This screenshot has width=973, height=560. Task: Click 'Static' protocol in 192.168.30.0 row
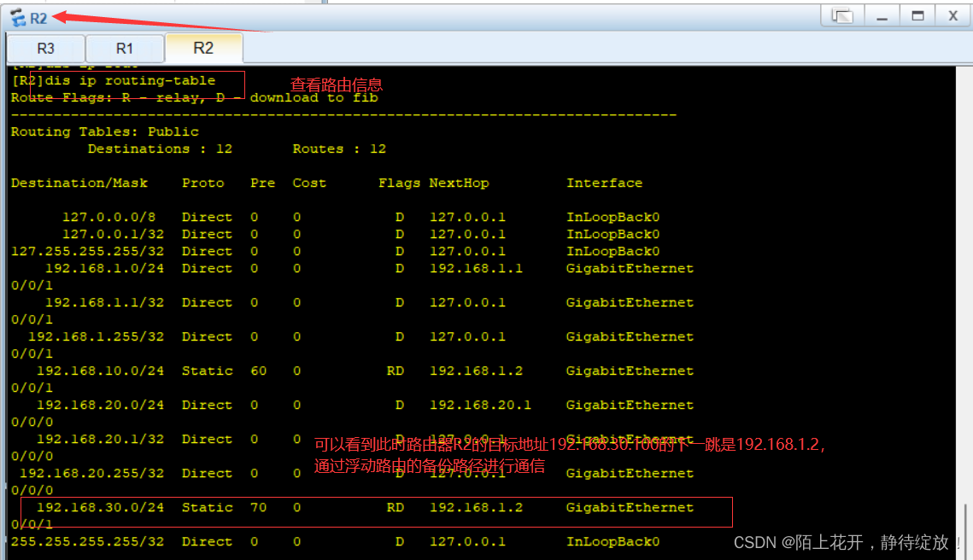click(x=208, y=507)
